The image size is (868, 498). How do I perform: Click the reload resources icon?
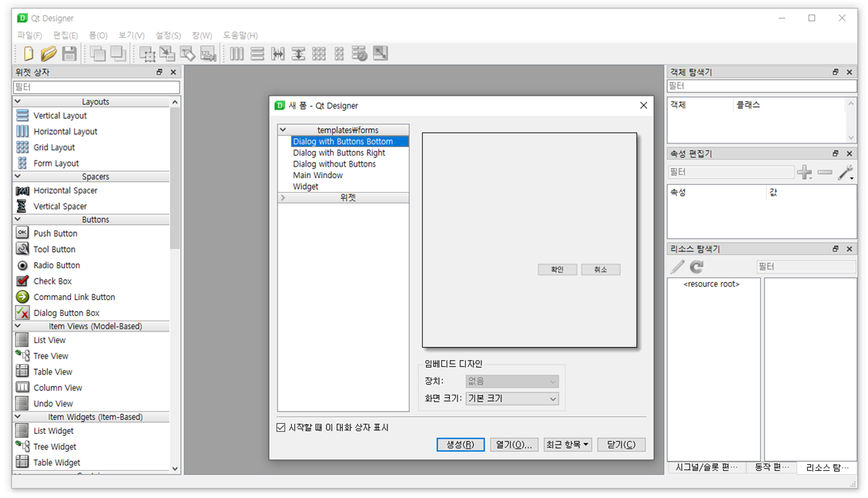tap(697, 267)
